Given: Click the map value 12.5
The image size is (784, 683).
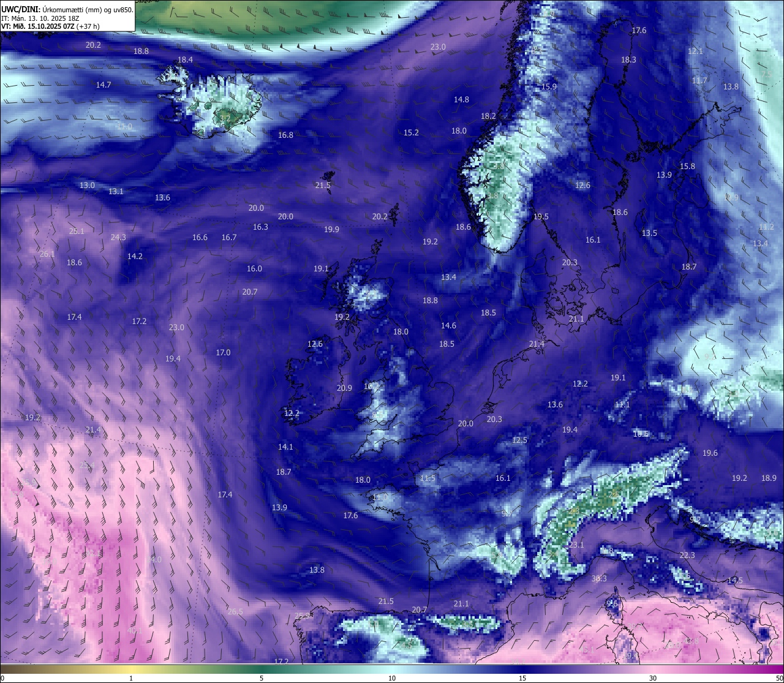Looking at the screenshot, I should coord(519,440).
